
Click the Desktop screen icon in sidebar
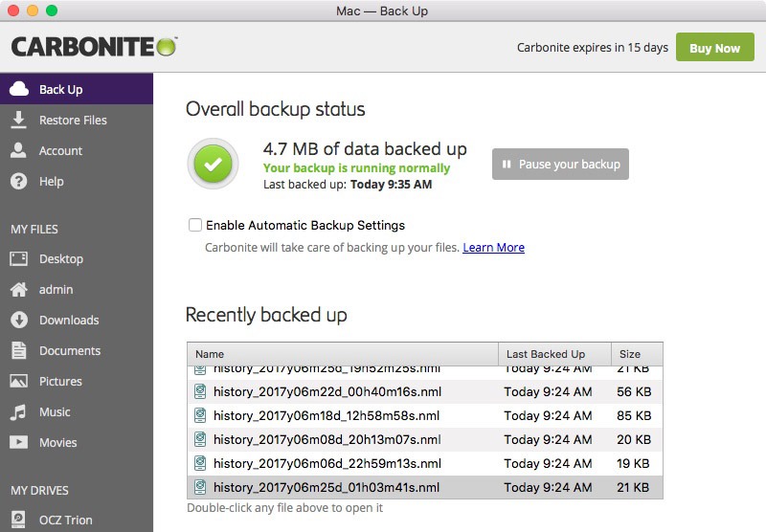(18, 258)
